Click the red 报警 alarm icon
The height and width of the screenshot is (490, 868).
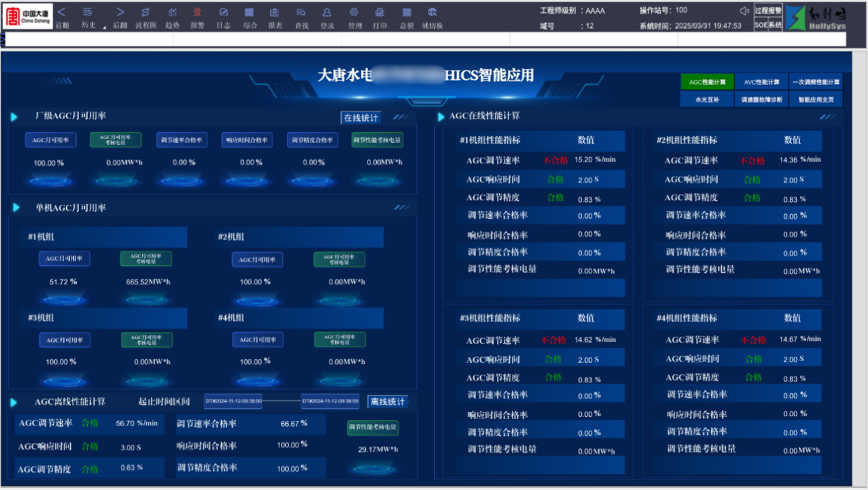click(197, 13)
